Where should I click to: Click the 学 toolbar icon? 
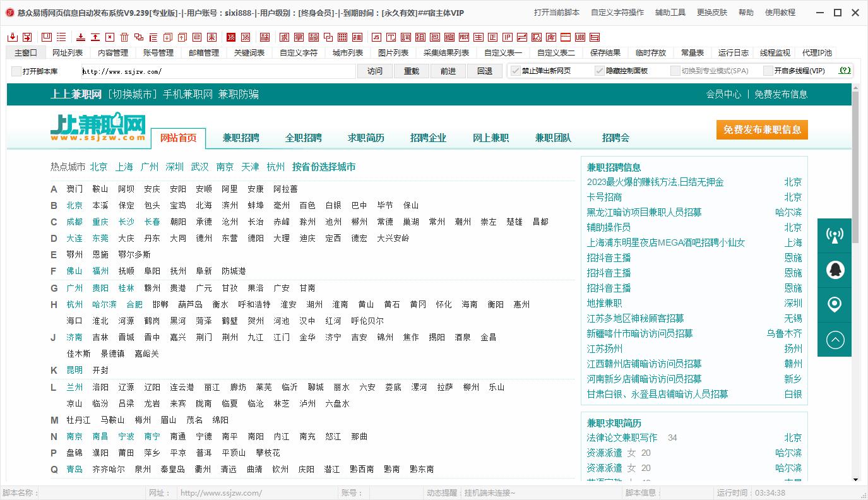pos(299,37)
